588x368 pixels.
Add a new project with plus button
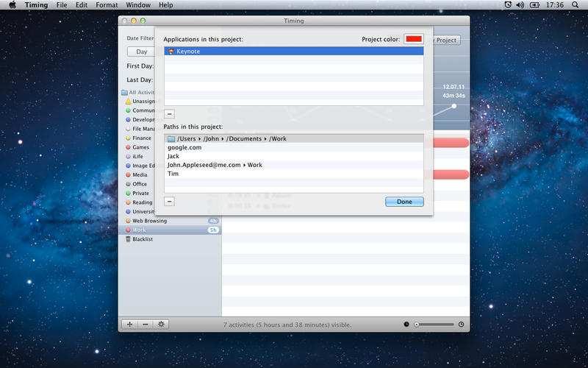point(130,325)
